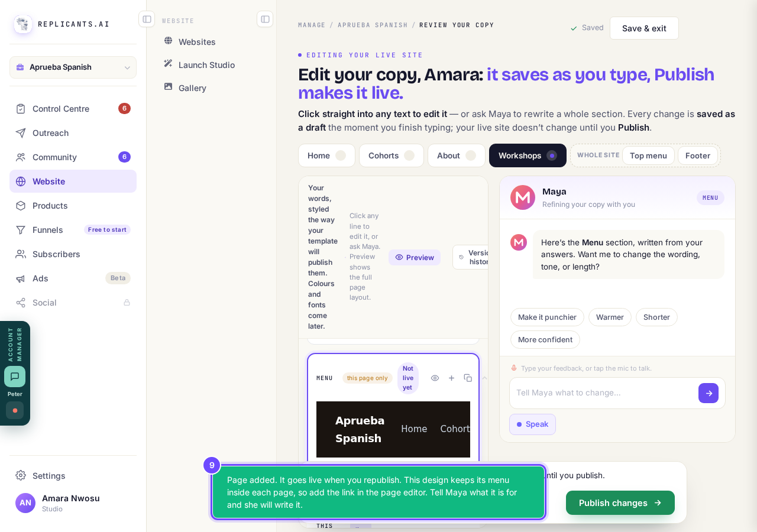The width and height of the screenshot is (757, 532).
Task: Choose the Warmer tone suggestion
Action: pyautogui.click(x=610, y=317)
